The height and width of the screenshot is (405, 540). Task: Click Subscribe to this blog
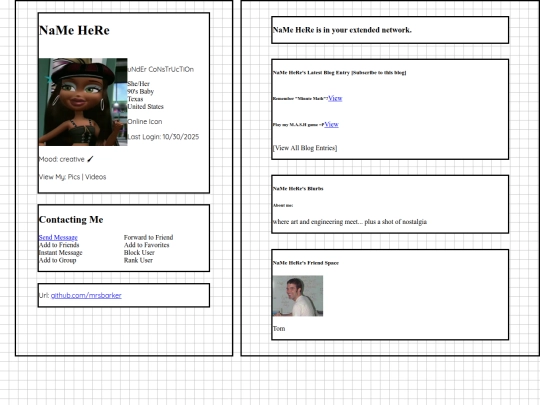378,73
